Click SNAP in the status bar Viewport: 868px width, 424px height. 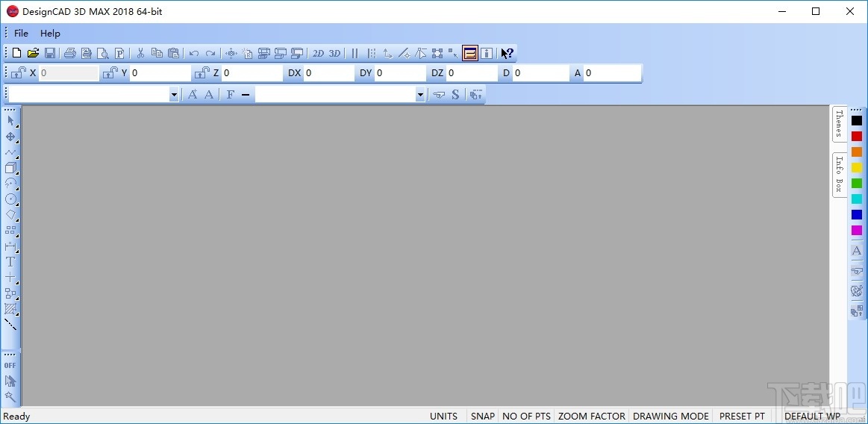coord(483,417)
